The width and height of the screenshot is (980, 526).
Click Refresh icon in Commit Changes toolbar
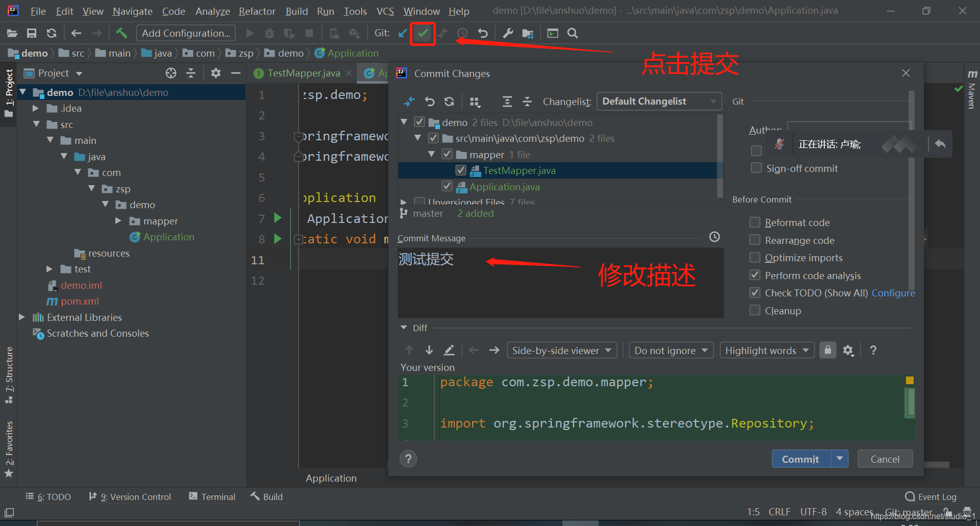point(449,102)
